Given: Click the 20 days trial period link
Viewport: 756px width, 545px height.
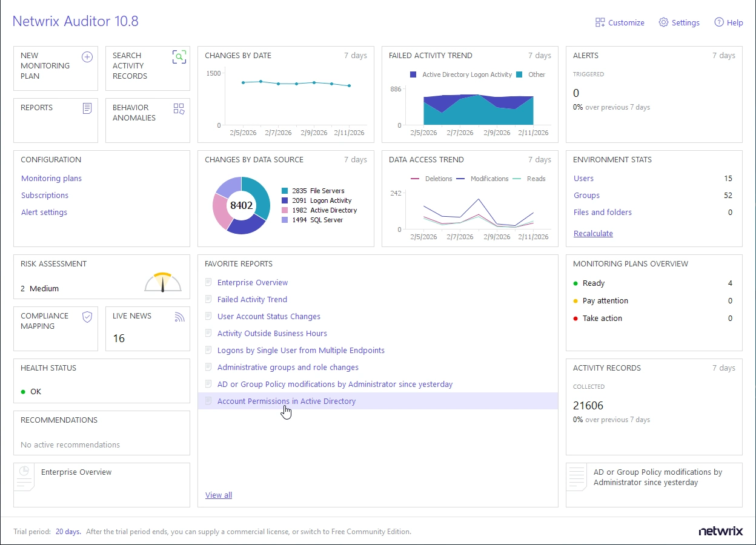Looking at the screenshot, I should 68,532.
